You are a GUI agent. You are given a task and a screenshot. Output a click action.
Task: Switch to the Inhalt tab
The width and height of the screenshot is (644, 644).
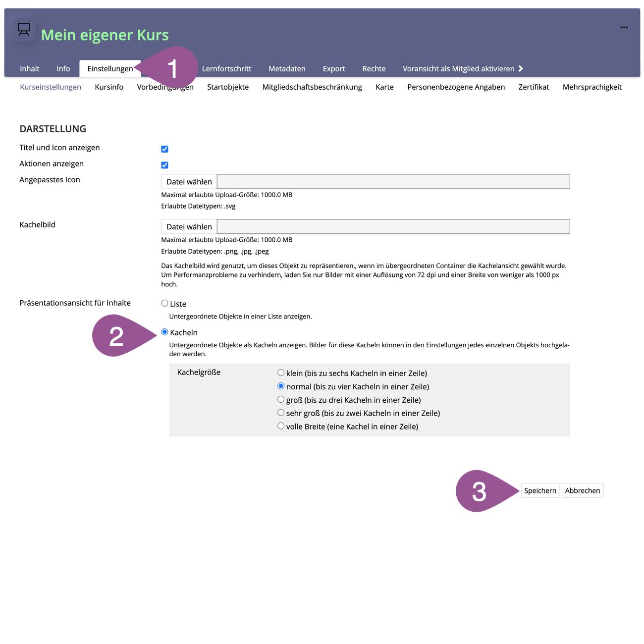[30, 69]
